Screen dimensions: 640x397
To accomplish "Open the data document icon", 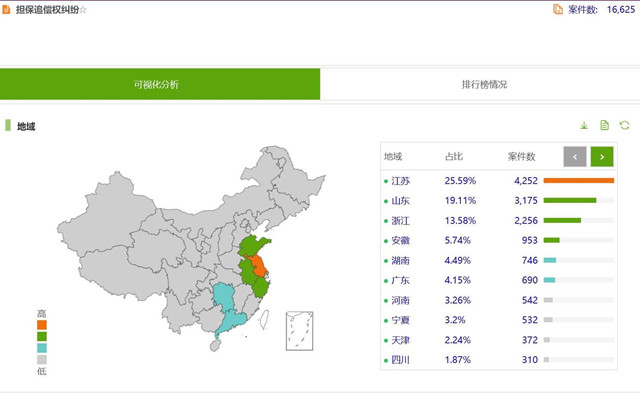I will [604, 125].
